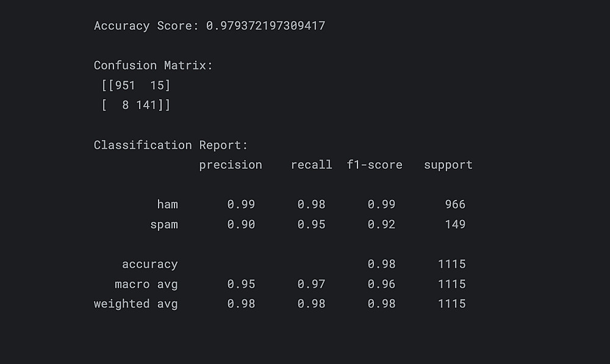Click the spam precision value 0.90
The width and height of the screenshot is (610, 364).
click(241, 224)
